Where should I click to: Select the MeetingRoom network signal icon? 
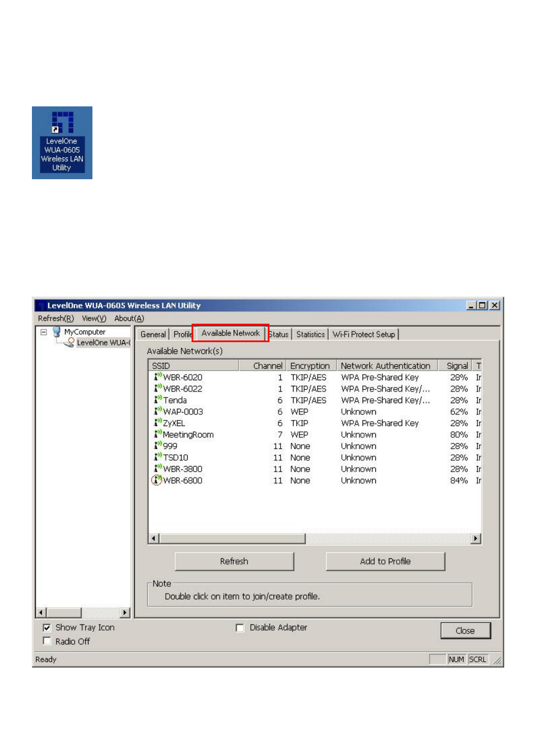coord(158,434)
